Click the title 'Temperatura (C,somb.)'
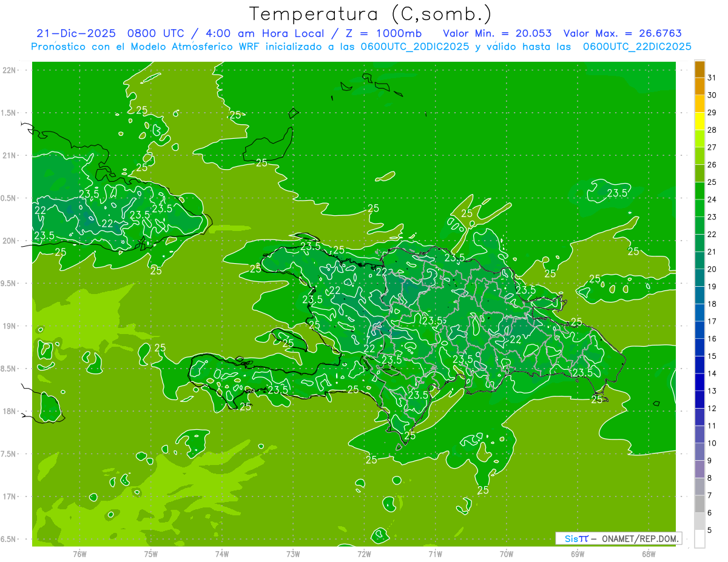Image resolution: width=728 pixels, height=562 pixels. point(371,14)
